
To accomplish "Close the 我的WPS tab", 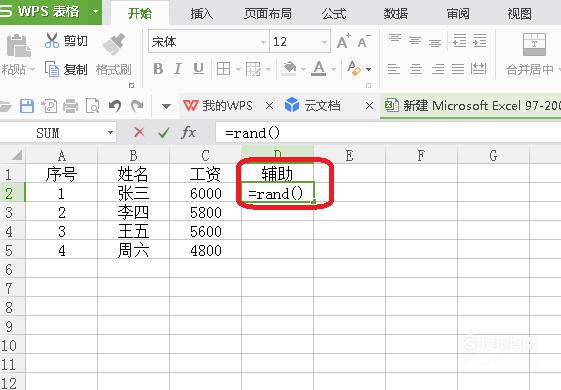I will tap(270, 106).
